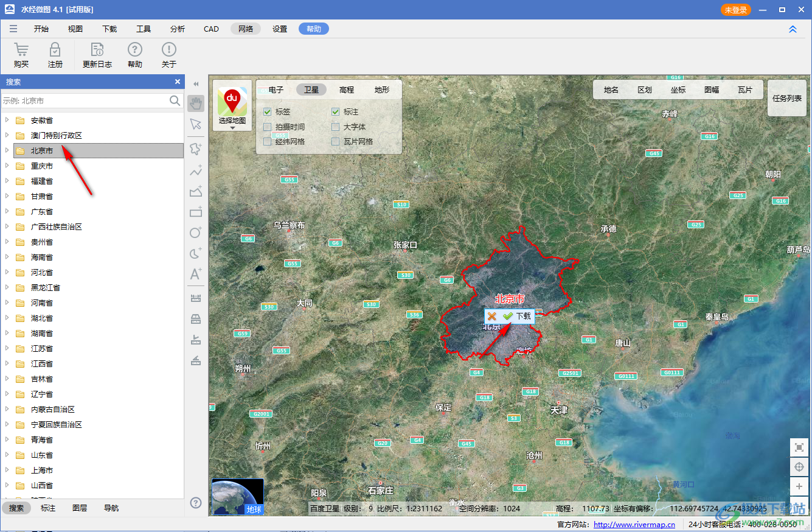The image size is (812, 532).
Task: Expand the 重庆市 tree node
Action: (x=7, y=166)
